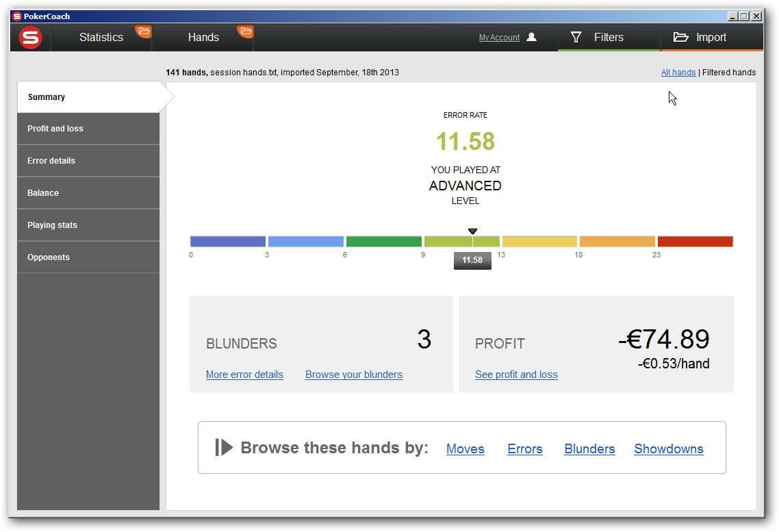The height and width of the screenshot is (532, 779).
Task: Click the large green 11.58 error rate
Action: click(x=465, y=142)
